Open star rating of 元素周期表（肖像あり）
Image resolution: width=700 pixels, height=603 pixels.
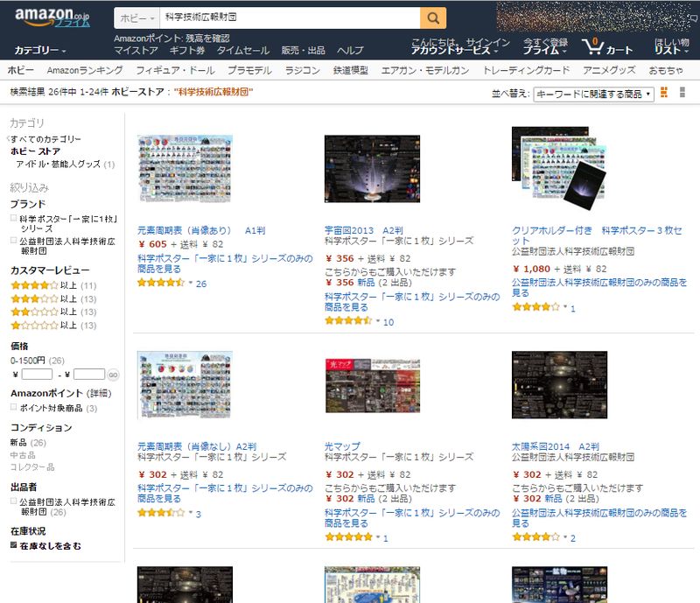tap(161, 283)
